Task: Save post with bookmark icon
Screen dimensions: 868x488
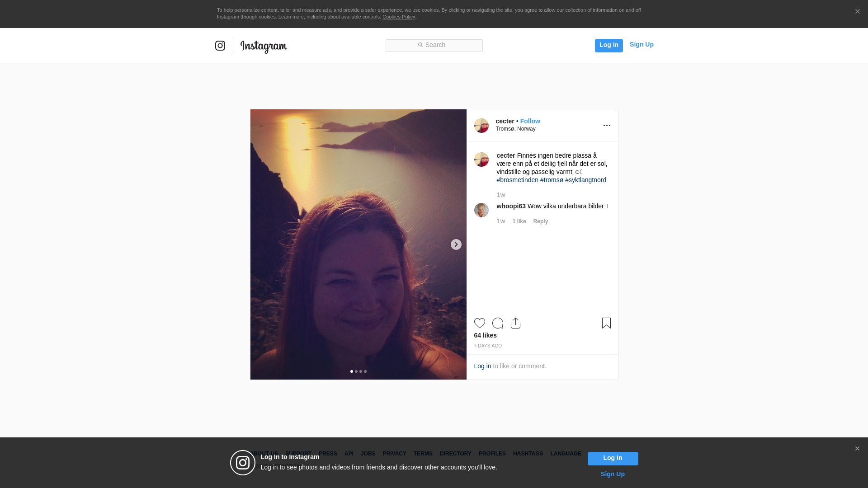Action: point(606,323)
